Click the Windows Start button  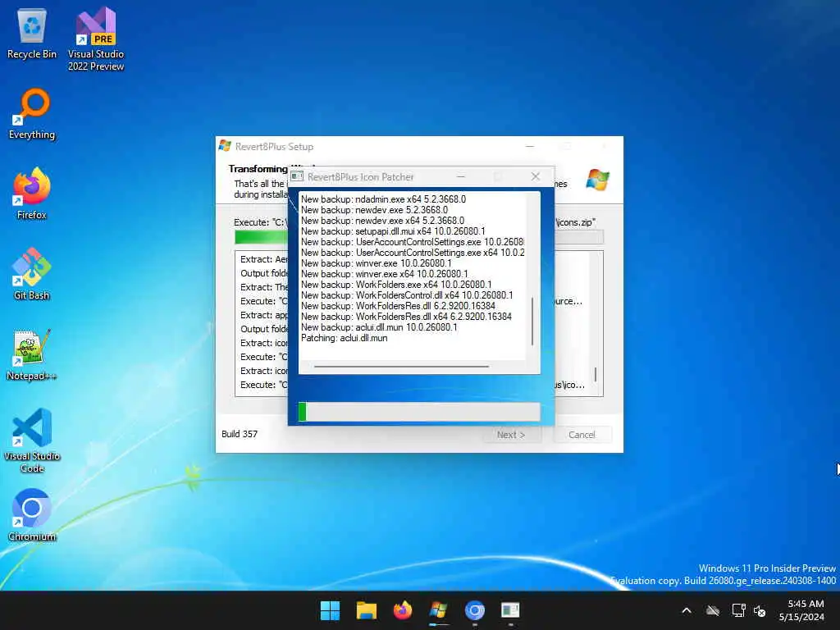click(x=330, y=610)
